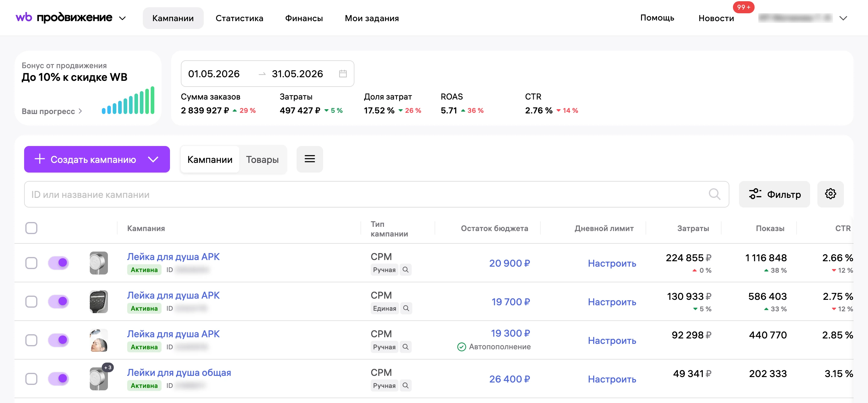Image resolution: width=868 pixels, height=403 pixels.
Task: Click Настроить daily limit for 19 700 ₽ campaign
Action: tap(612, 302)
